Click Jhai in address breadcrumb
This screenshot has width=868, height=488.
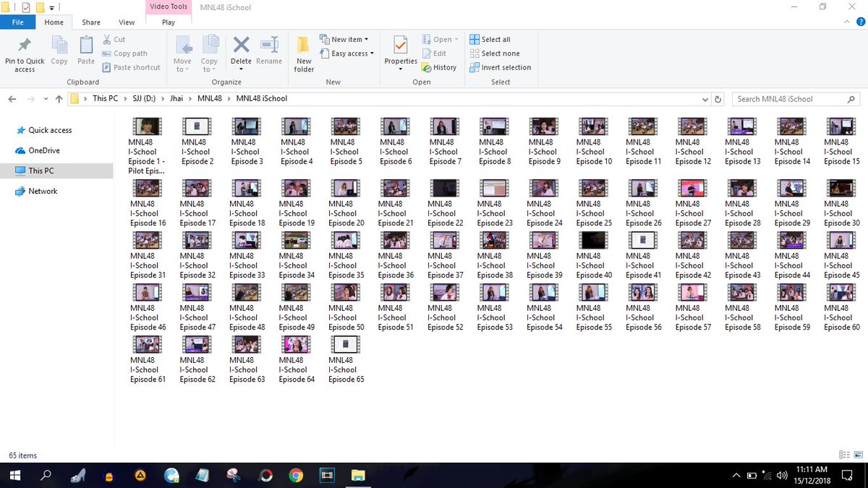176,98
